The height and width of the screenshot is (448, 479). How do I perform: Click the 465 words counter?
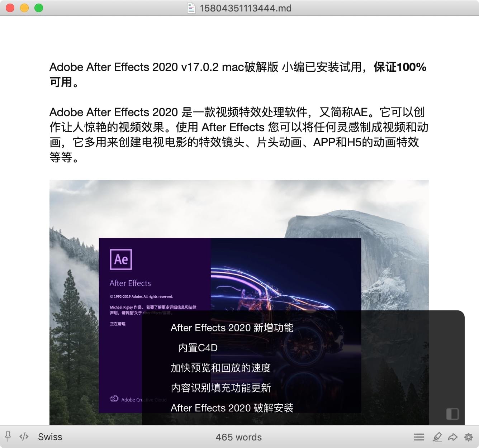239,437
